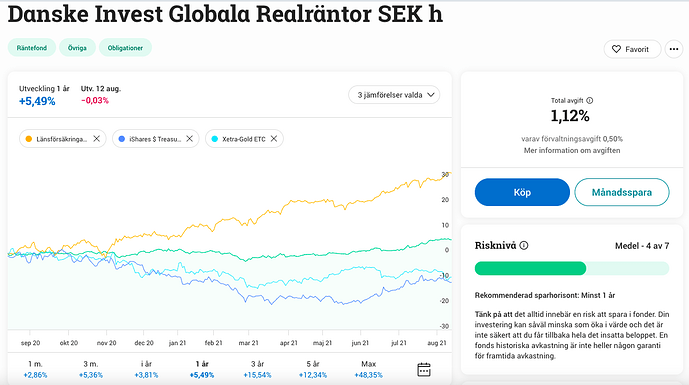Image resolution: width=689 pixels, height=385 pixels.
Task: Click the Räntefond category tag
Action: 32,48
